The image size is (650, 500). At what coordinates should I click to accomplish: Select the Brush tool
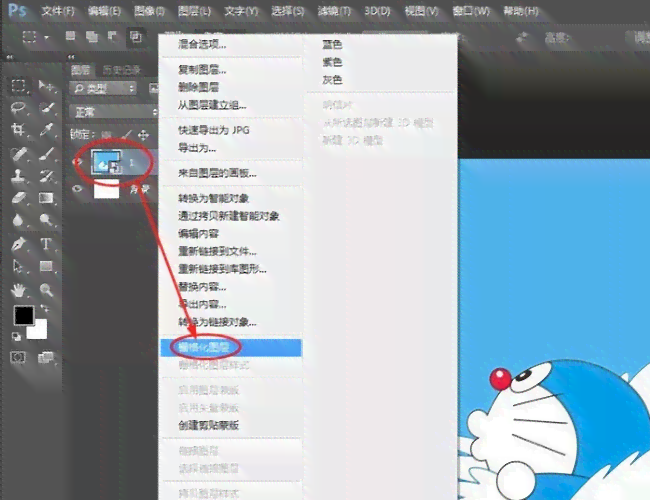pyautogui.click(x=46, y=154)
